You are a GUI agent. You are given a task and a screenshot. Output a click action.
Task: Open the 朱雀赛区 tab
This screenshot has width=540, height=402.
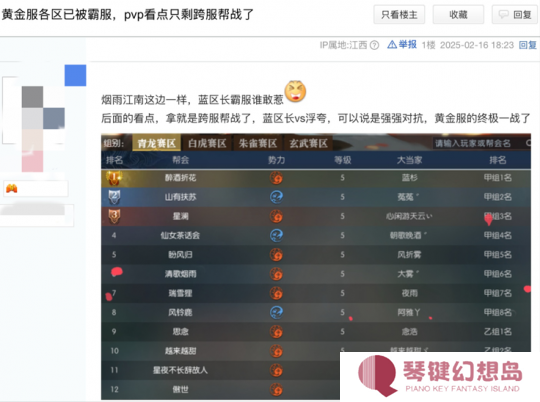258,143
